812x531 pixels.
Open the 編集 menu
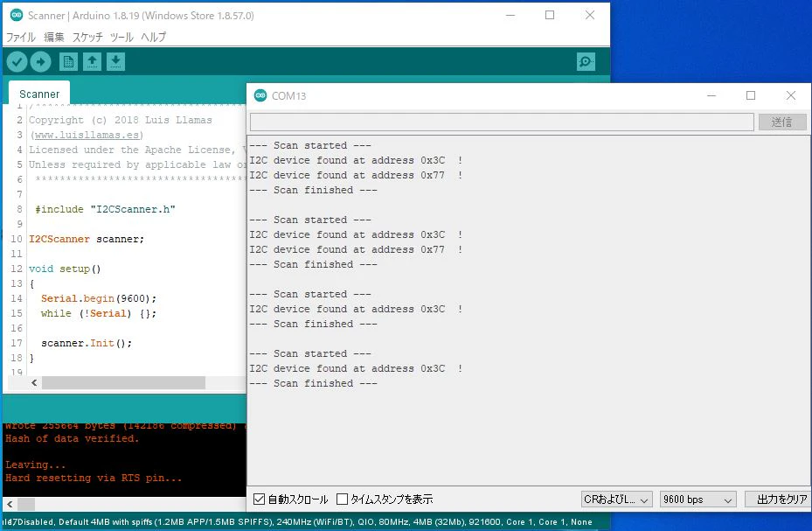pos(54,37)
